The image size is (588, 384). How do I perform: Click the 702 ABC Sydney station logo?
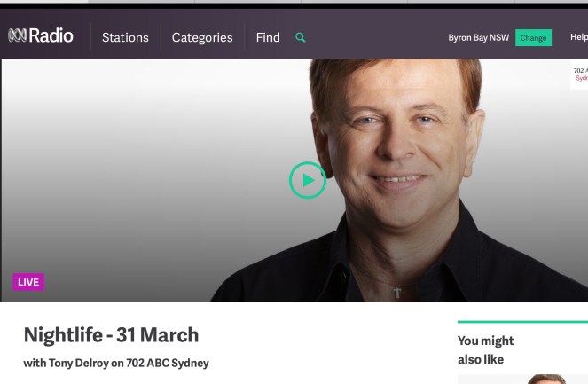pos(579,74)
